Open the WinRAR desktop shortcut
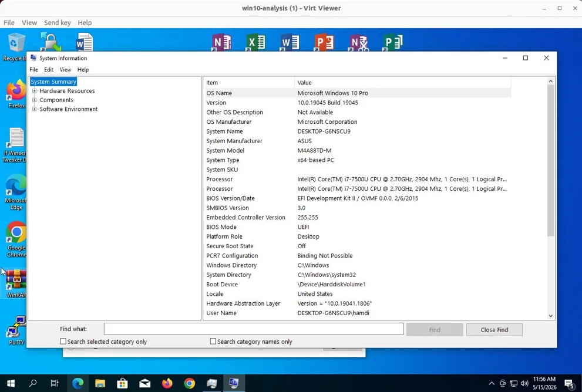 [x=16, y=283]
